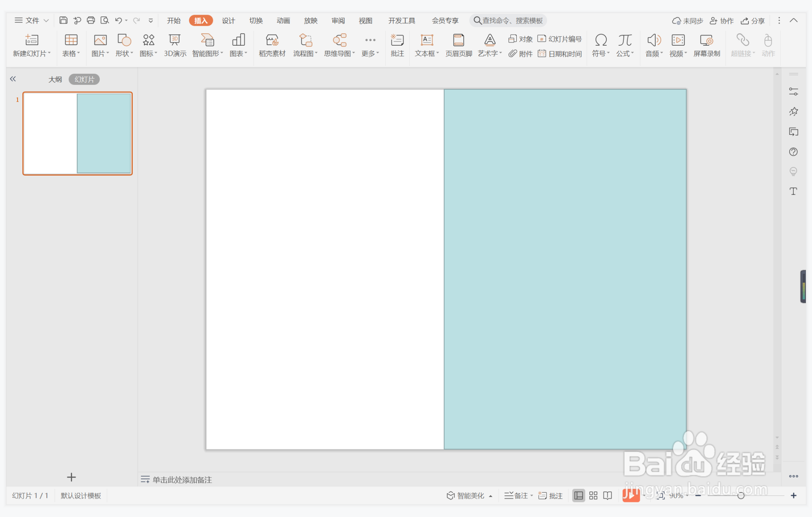Viewport: 812px width, 517px height.
Task: Insert a 批注 comment from ribbon
Action: point(397,45)
